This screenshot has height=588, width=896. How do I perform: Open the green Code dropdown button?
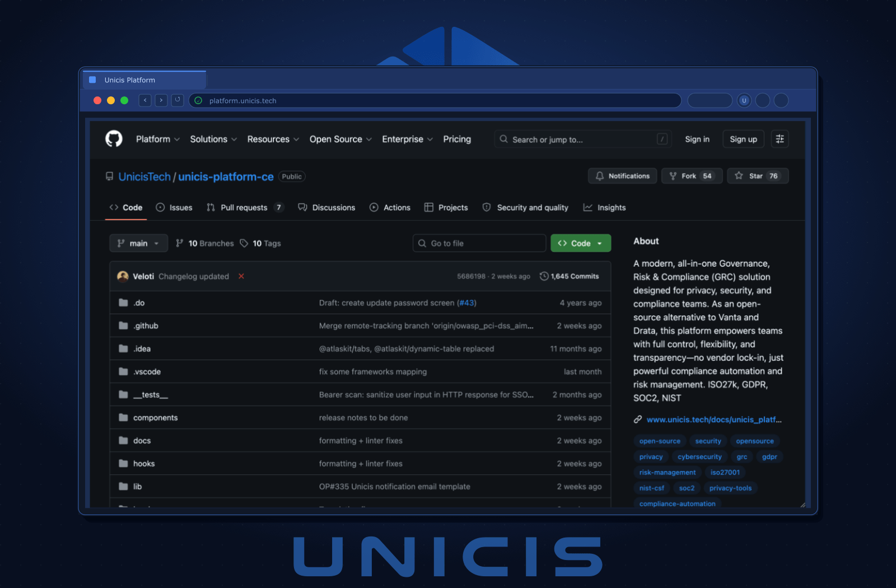[x=581, y=243]
